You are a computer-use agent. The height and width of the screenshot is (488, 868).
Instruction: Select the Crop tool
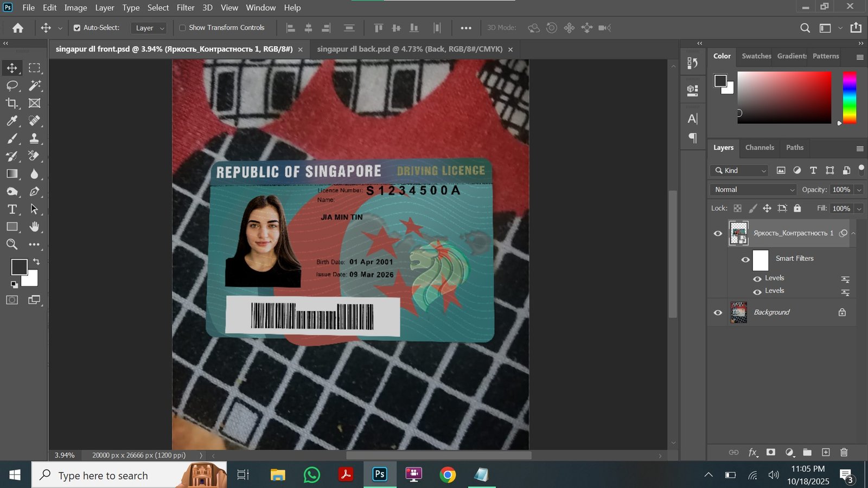[x=12, y=103]
